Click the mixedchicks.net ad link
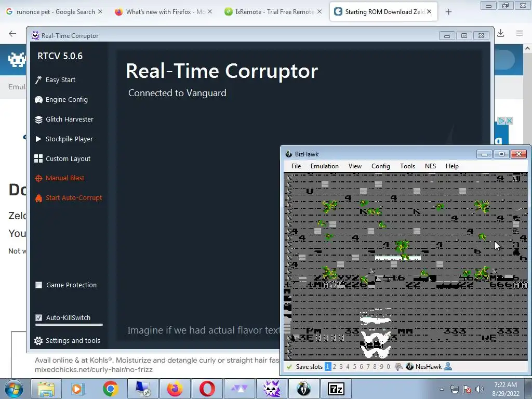Viewport: 532px width, 399px height. point(94,369)
